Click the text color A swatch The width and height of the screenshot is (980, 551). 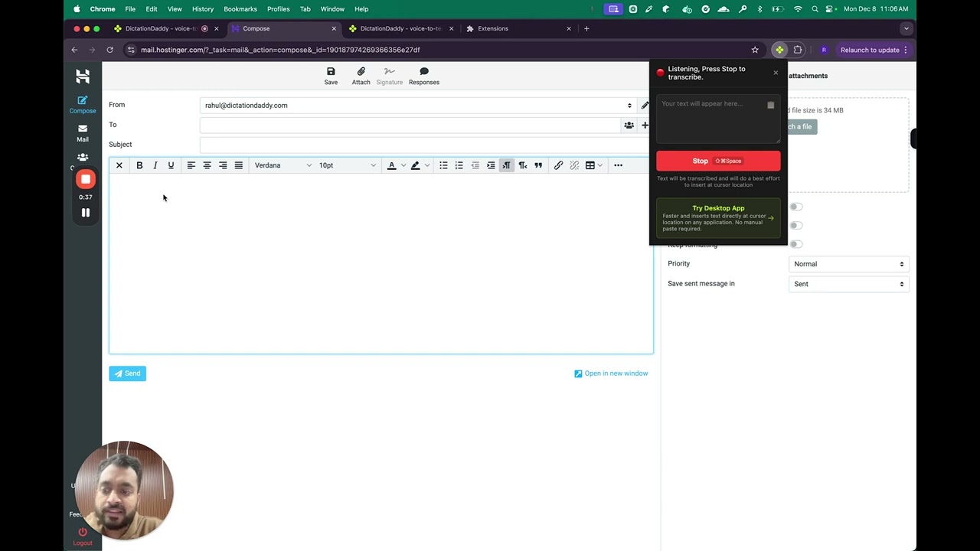[x=392, y=165]
